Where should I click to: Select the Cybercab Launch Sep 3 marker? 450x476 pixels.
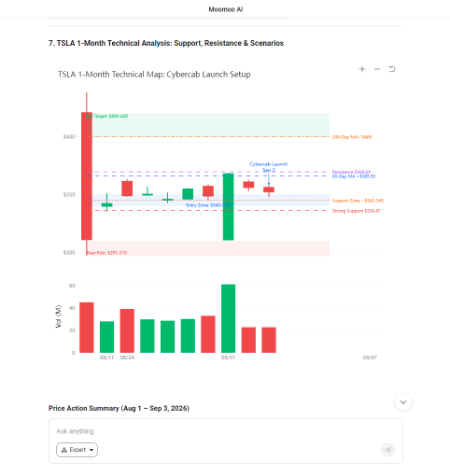point(269,167)
